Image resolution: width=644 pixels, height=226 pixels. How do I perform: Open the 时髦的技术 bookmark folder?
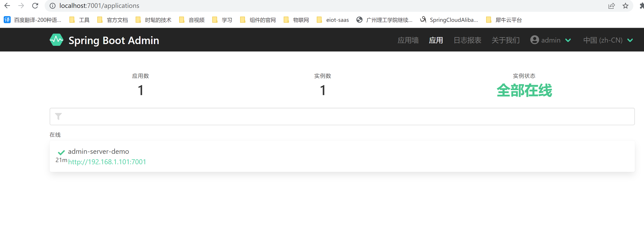(x=153, y=20)
